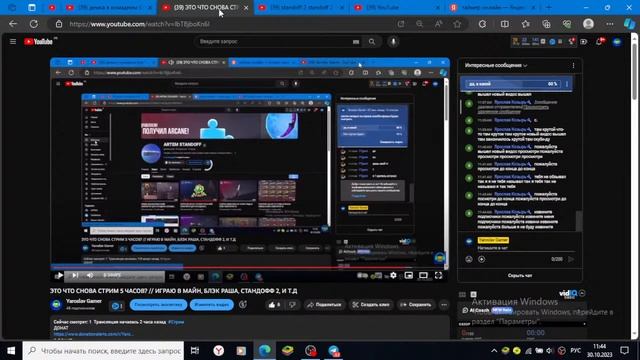Screen dimensions: 640x360
Task: Expand 'Интересные сообщения' chat mode dropdown
Action: click(x=496, y=65)
